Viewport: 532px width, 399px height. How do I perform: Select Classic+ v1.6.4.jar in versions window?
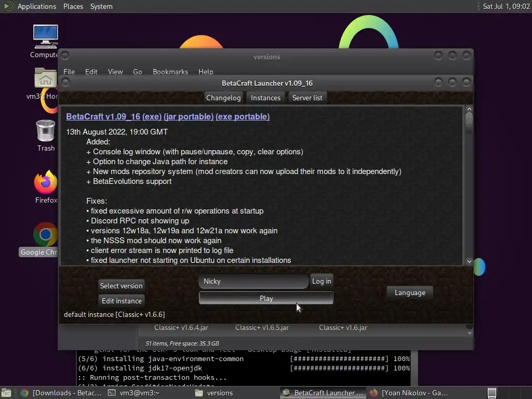click(181, 328)
